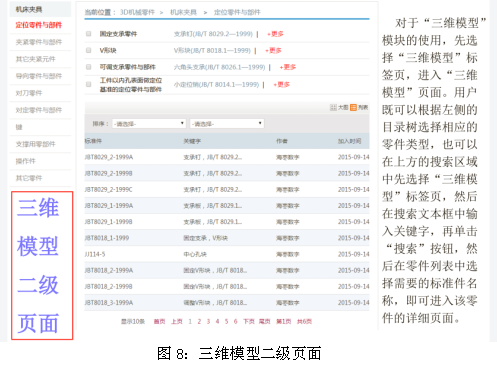The width and height of the screenshot is (497, 367).
Task: Open 其它零件 sidebar category
Action: pos(29,178)
